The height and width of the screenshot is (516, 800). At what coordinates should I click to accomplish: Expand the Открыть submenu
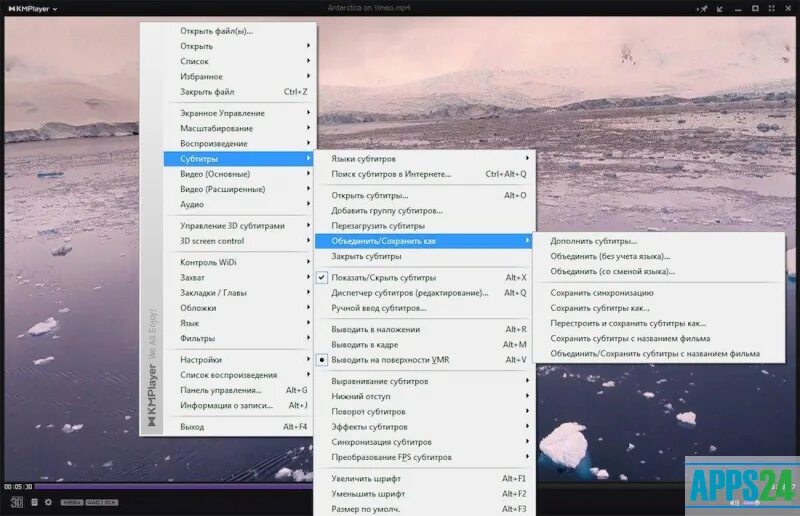pyautogui.click(x=239, y=46)
